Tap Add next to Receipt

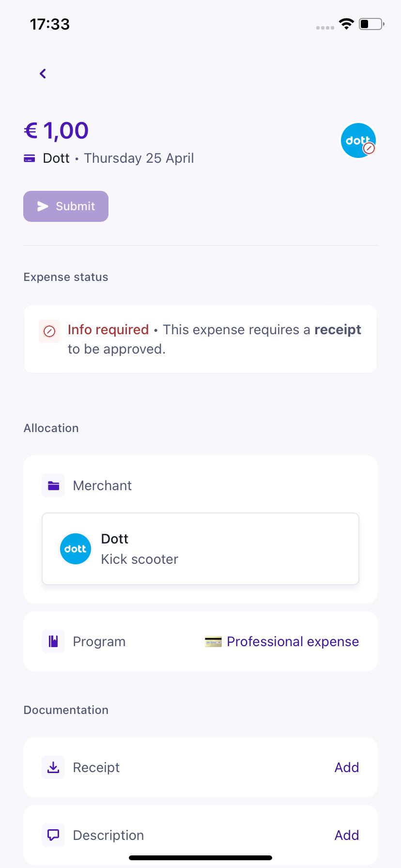pyautogui.click(x=347, y=767)
